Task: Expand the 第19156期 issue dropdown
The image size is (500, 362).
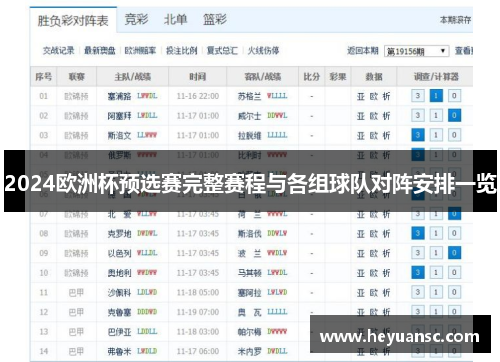Action: pos(416,51)
